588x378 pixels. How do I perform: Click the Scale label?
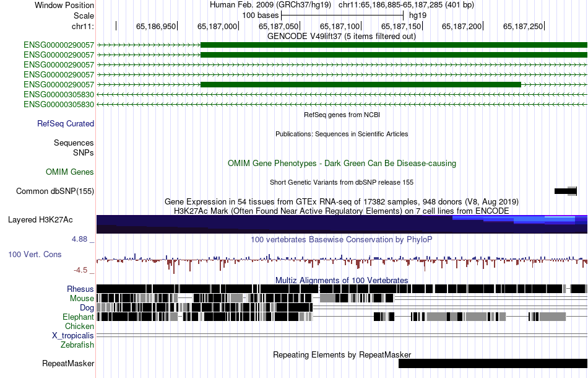(x=84, y=15)
